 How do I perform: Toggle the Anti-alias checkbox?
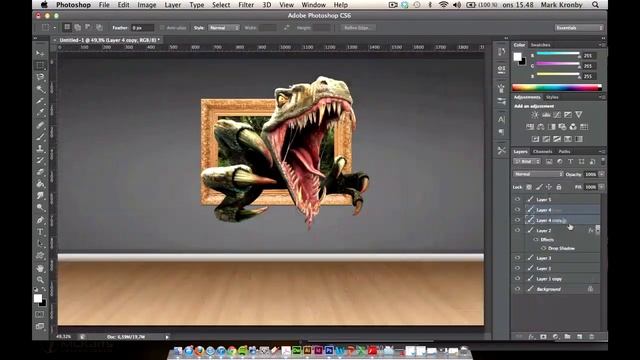click(162, 28)
